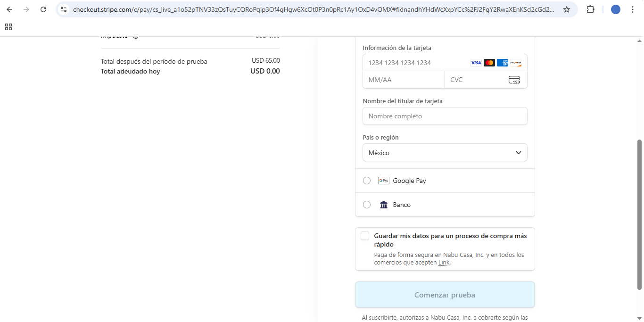Focus the Nombre completo cardholder field
644x322 pixels.
click(445, 116)
